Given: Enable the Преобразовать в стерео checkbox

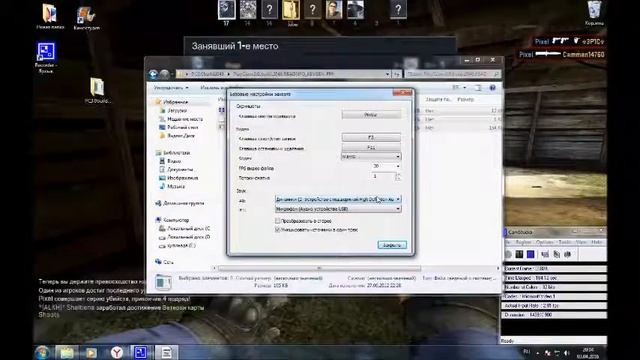Looking at the screenshot, I should pyautogui.click(x=278, y=221).
